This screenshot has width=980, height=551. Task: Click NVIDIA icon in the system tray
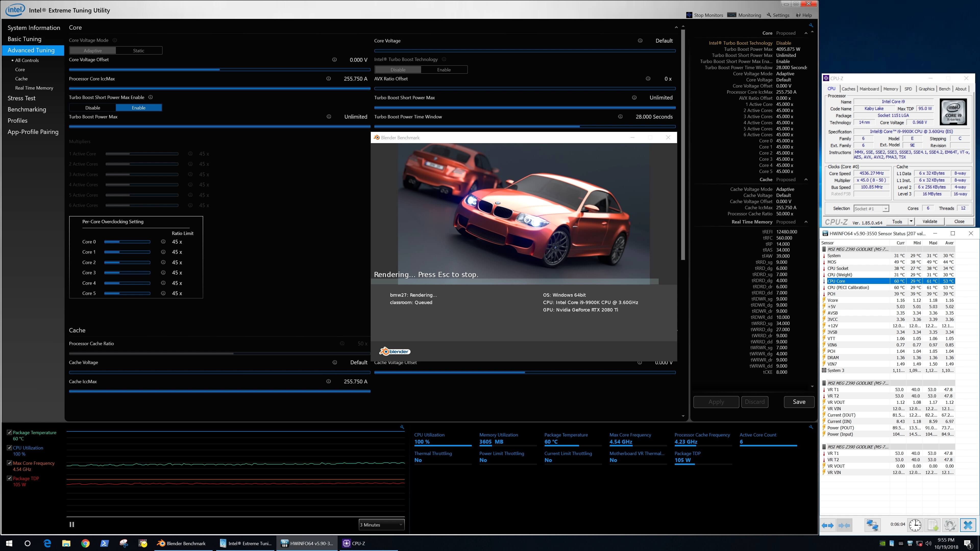(x=882, y=543)
